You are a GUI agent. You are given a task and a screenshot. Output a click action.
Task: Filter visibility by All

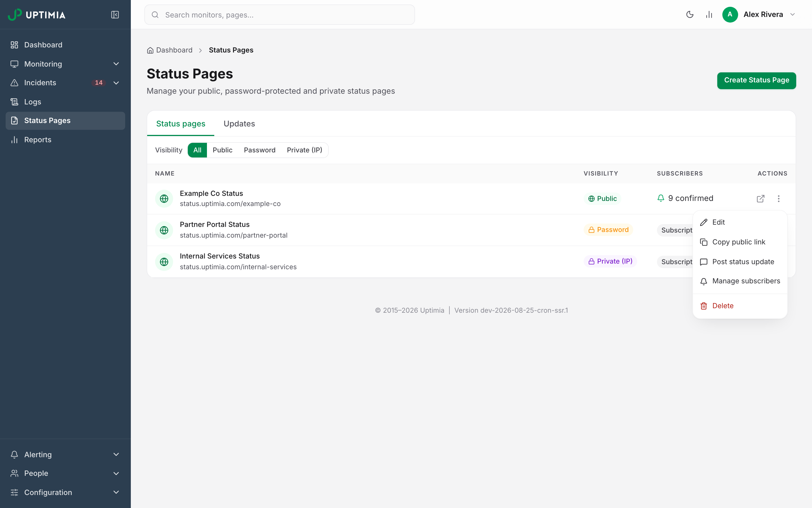(197, 150)
